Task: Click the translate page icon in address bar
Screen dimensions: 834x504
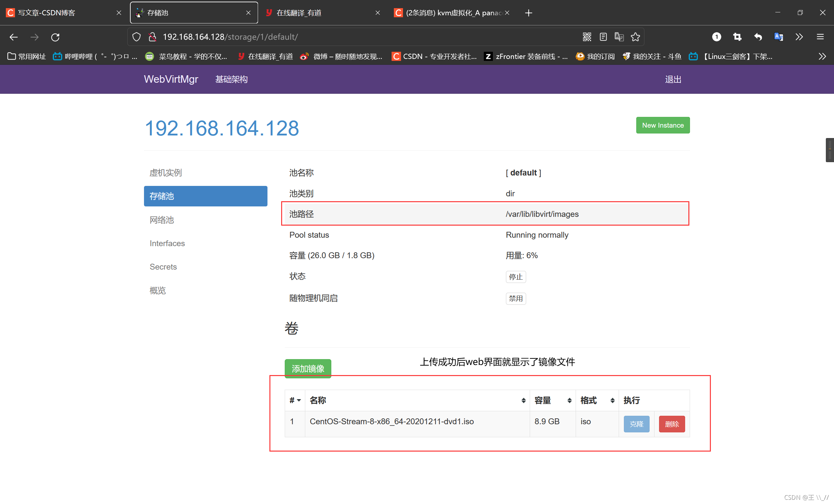Action: tap(619, 37)
